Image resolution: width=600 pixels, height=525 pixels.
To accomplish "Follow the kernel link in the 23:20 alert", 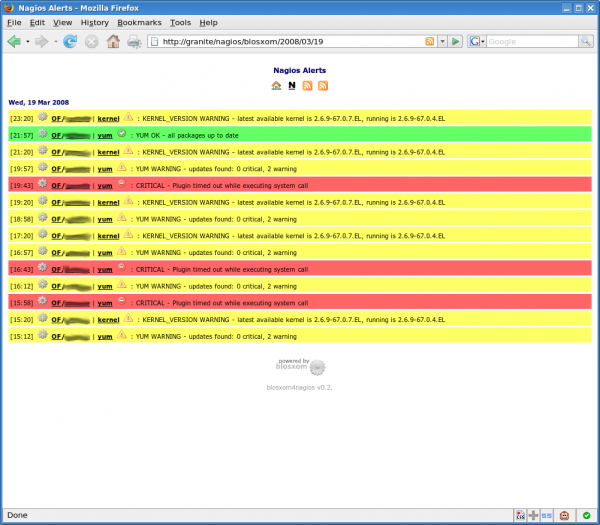I will (x=108, y=117).
